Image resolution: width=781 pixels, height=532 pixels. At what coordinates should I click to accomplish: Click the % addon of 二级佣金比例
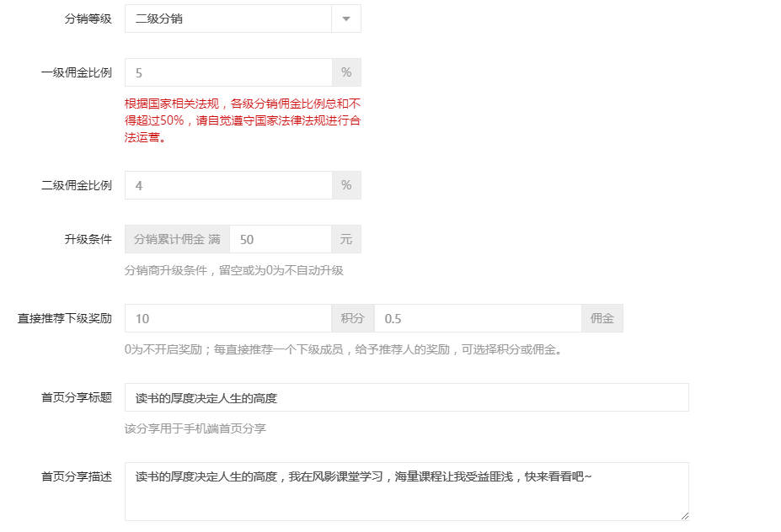click(x=346, y=186)
